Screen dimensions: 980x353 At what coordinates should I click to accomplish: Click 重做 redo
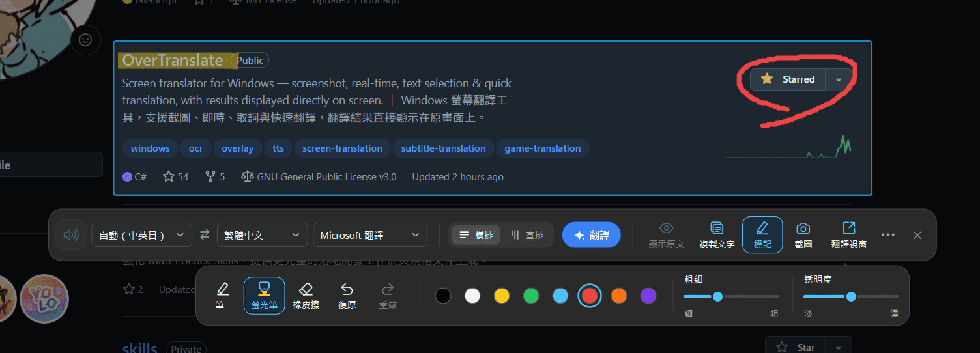tap(388, 295)
